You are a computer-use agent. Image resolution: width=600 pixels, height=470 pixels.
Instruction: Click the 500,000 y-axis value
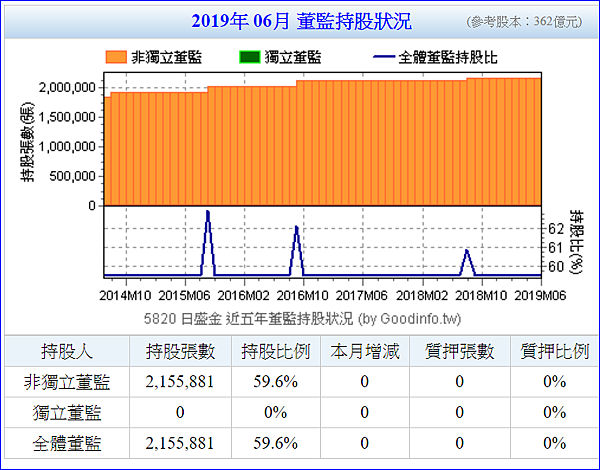[x=72, y=176]
